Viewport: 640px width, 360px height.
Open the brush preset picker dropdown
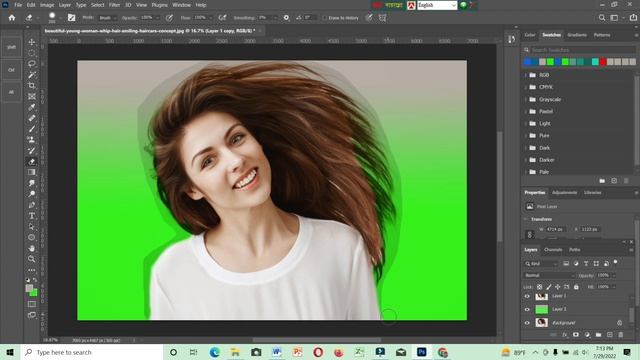click(60, 18)
